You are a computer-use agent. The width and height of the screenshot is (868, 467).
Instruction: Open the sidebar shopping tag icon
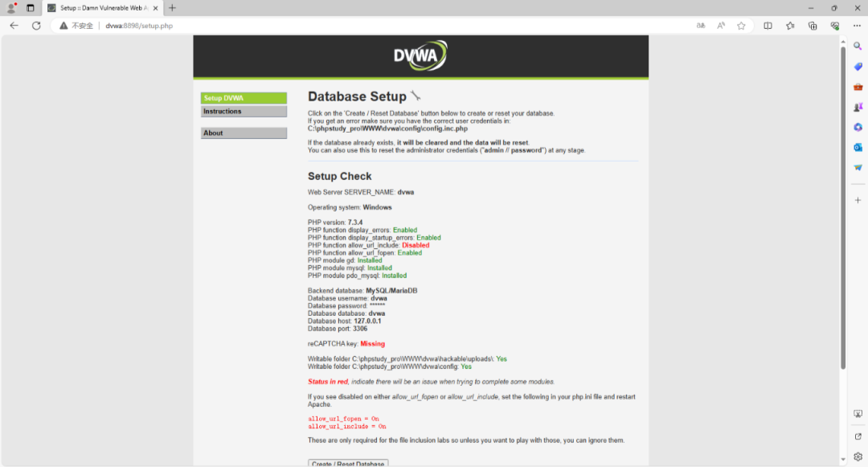[858, 67]
